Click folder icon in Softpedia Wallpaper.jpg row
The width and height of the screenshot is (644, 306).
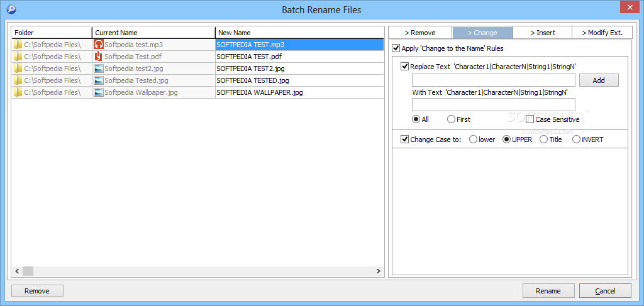tap(18, 92)
